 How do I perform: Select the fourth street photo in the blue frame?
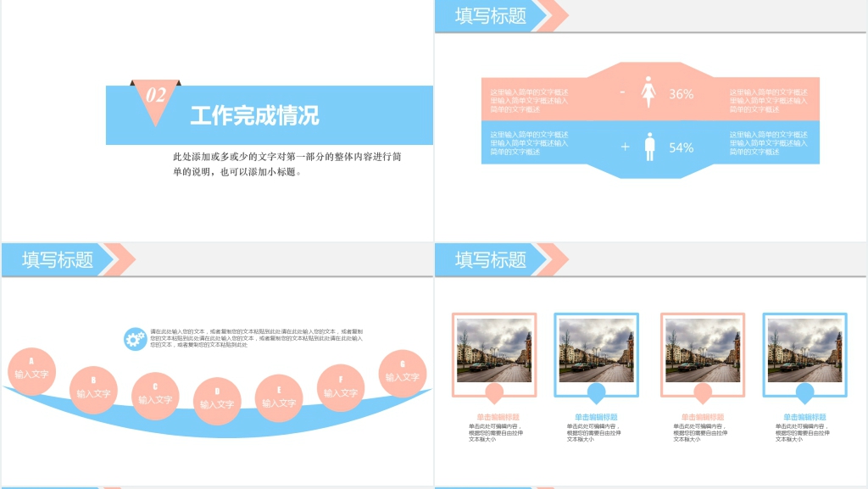804,350
